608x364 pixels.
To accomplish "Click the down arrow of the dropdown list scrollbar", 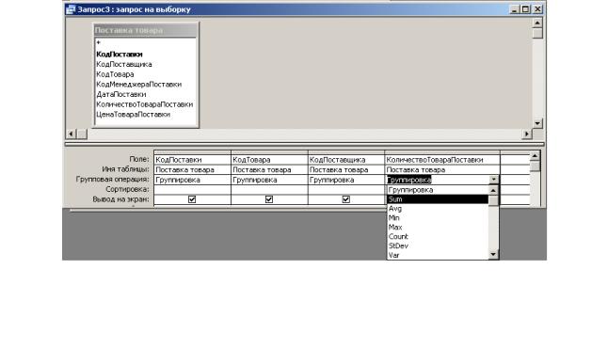I will 493,255.
